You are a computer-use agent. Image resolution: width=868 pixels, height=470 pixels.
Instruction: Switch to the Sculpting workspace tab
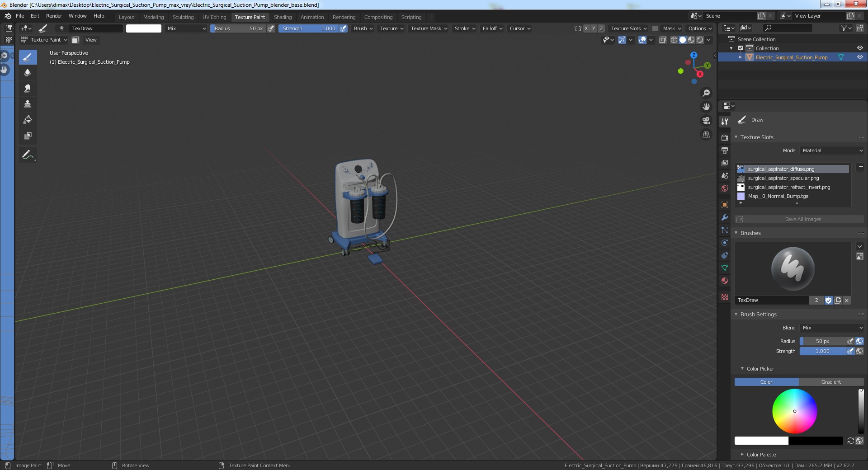coord(183,17)
